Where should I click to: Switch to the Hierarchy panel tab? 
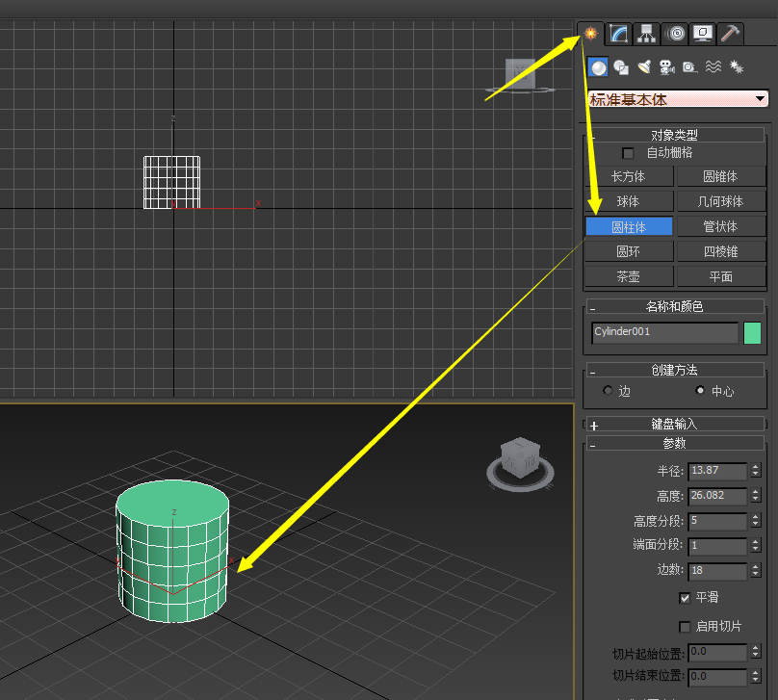click(x=646, y=34)
